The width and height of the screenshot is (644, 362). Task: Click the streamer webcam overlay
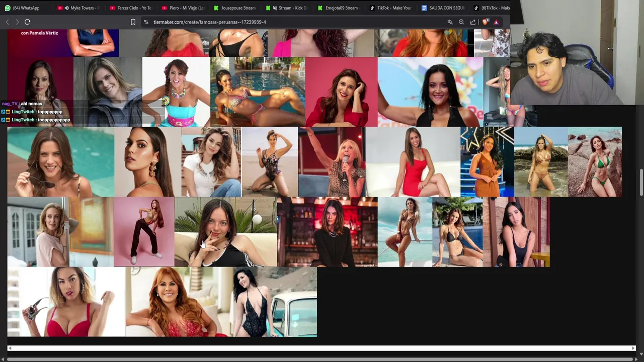coord(577,52)
